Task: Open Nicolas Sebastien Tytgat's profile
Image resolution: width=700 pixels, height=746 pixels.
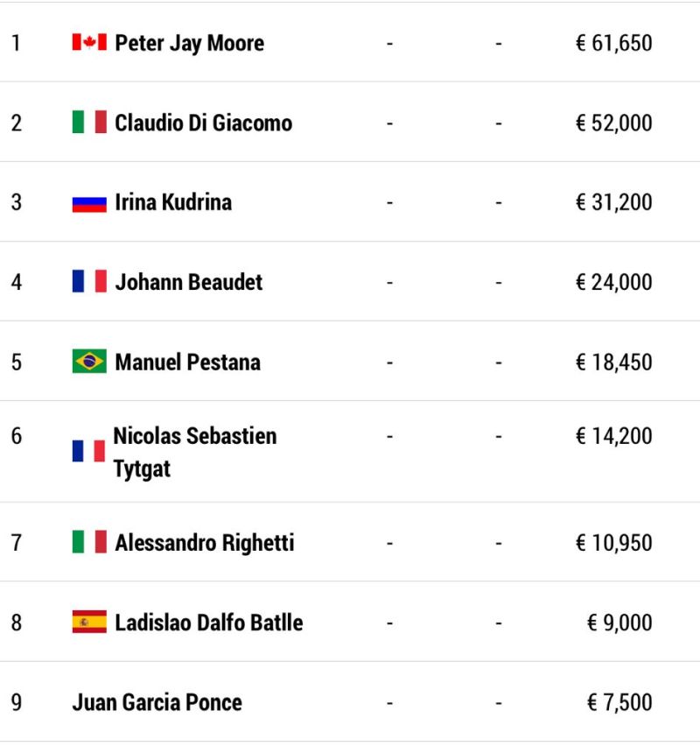Action: (195, 452)
